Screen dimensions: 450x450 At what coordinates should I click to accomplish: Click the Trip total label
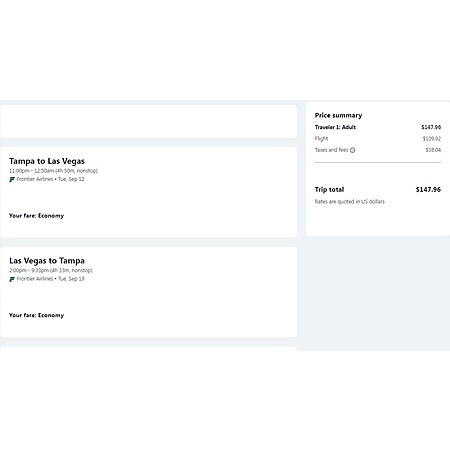click(x=329, y=189)
